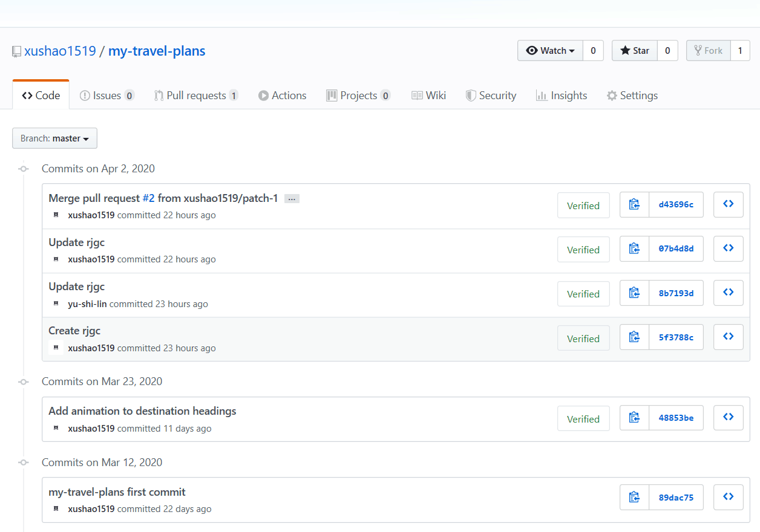The image size is (760, 532).
Task: Open the my-travel-plans repository link
Action: click(157, 51)
